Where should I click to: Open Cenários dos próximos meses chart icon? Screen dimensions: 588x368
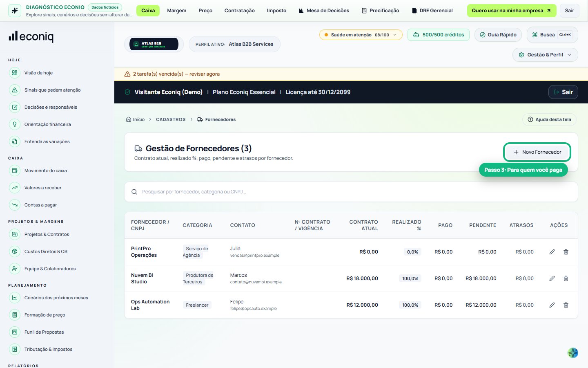click(15, 298)
